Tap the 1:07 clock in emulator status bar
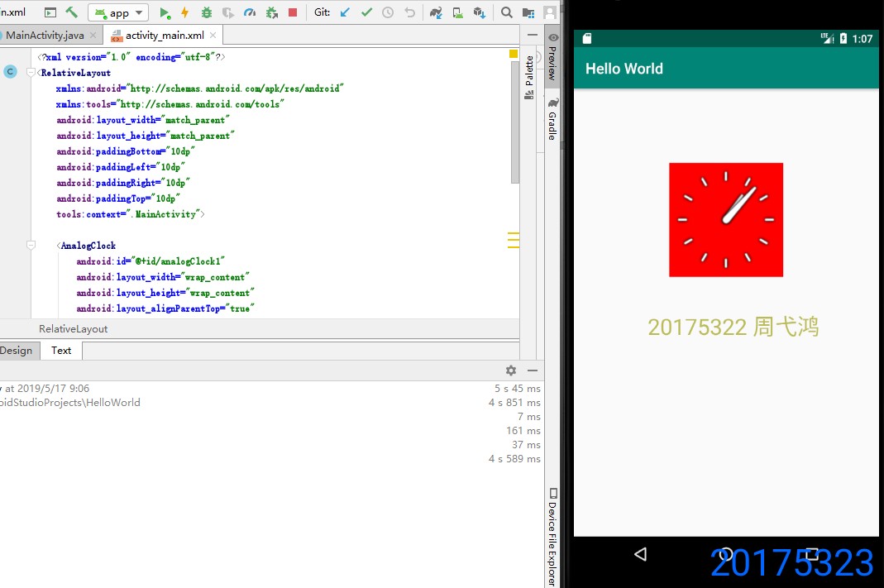This screenshot has height=588, width=884. pos(862,38)
